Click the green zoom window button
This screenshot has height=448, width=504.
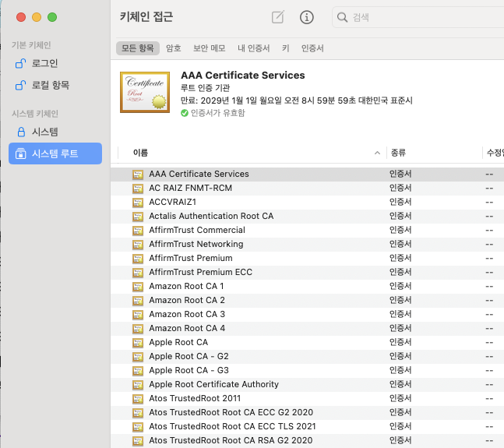52,17
